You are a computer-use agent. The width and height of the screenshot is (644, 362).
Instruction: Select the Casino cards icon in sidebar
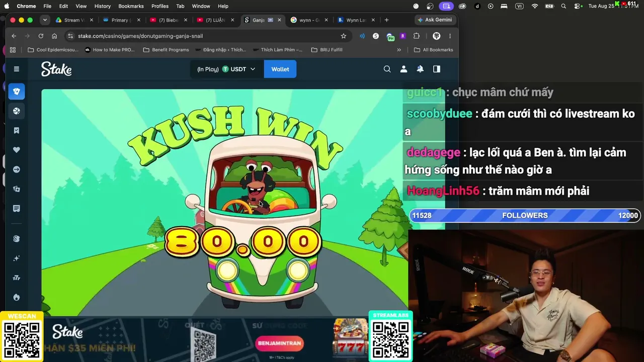[17, 92]
